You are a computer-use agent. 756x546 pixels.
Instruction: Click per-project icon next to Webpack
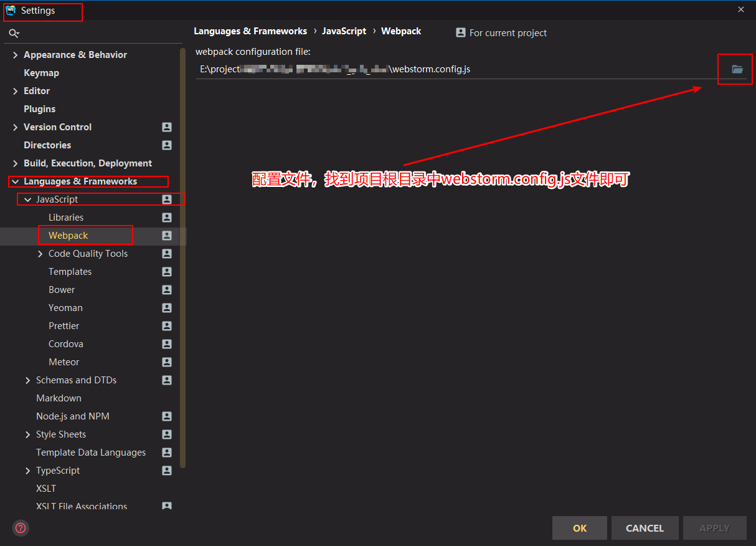pyautogui.click(x=166, y=235)
